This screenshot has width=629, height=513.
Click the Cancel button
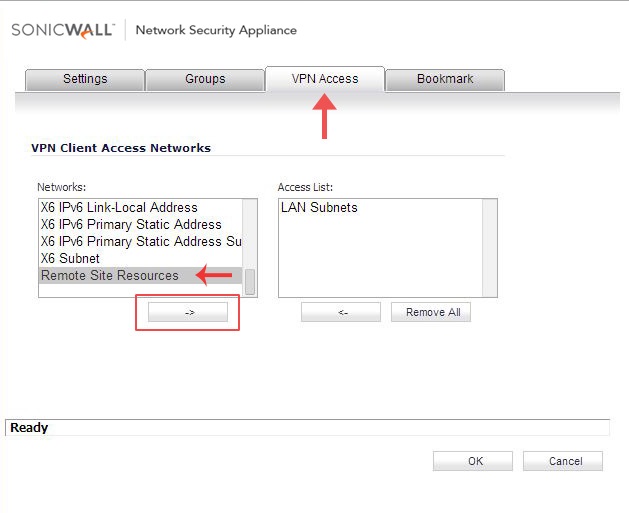pyautogui.click(x=563, y=461)
